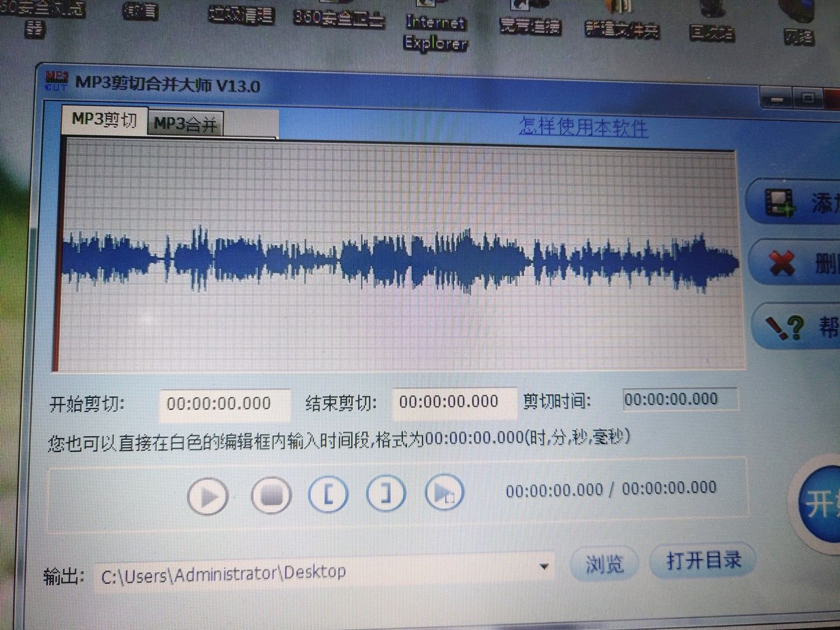The image size is (840, 630).
Task: Click the 结束剪切 label
Action: (341, 402)
